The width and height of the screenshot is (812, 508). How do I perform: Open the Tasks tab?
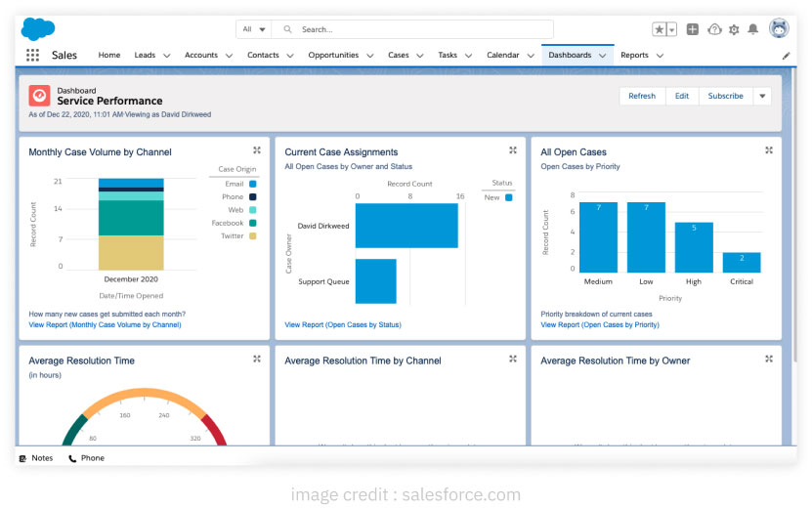pos(448,55)
